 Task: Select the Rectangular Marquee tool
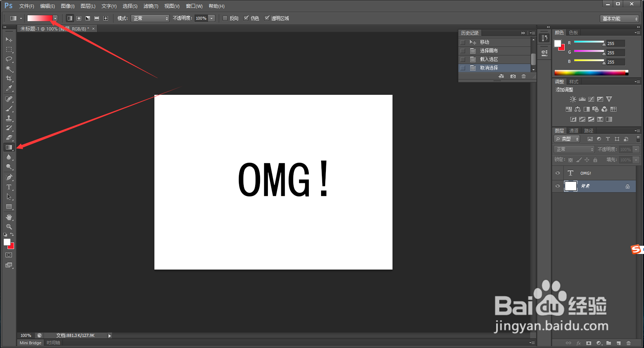tap(9, 49)
